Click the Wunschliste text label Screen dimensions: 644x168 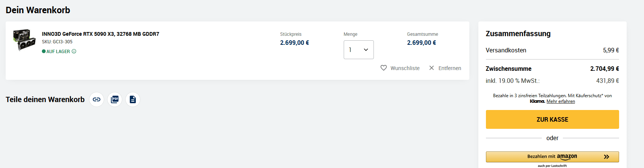[x=405, y=68]
